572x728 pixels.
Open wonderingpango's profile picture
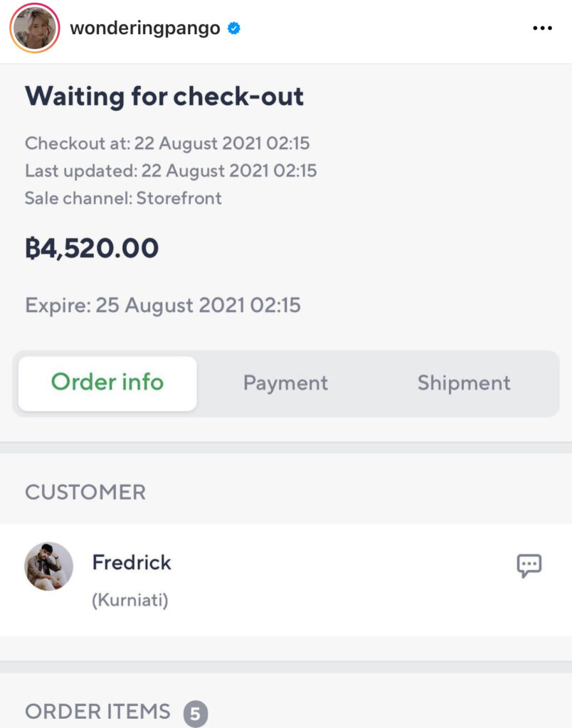33,28
